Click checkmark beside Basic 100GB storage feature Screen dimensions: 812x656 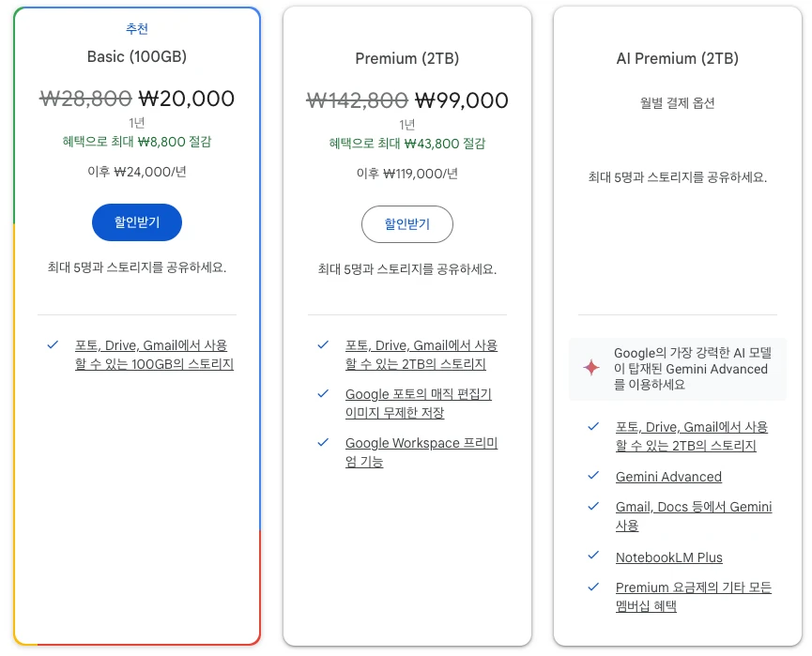53,344
